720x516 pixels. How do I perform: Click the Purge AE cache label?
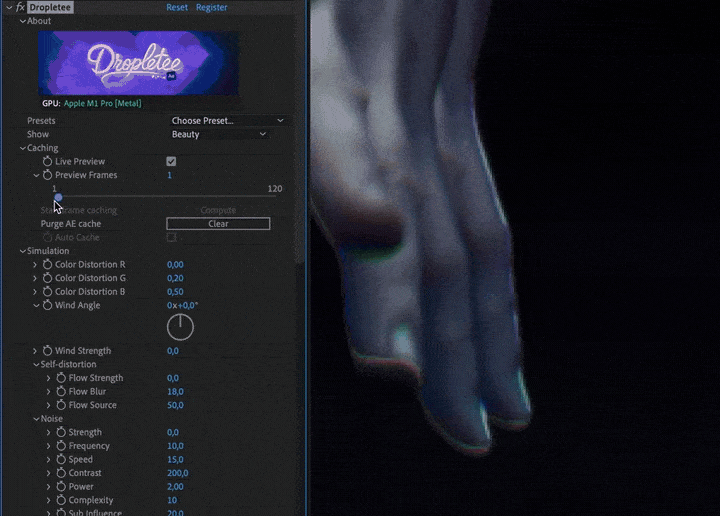point(71,224)
